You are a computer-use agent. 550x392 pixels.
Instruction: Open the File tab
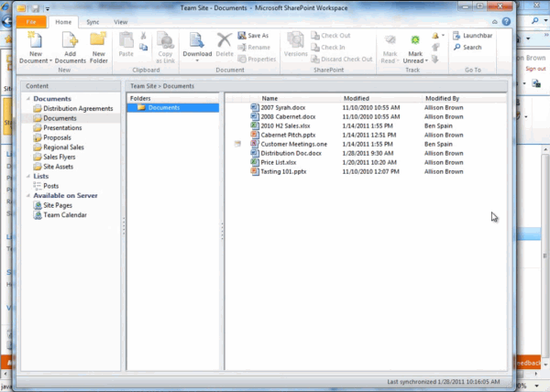[x=31, y=22]
